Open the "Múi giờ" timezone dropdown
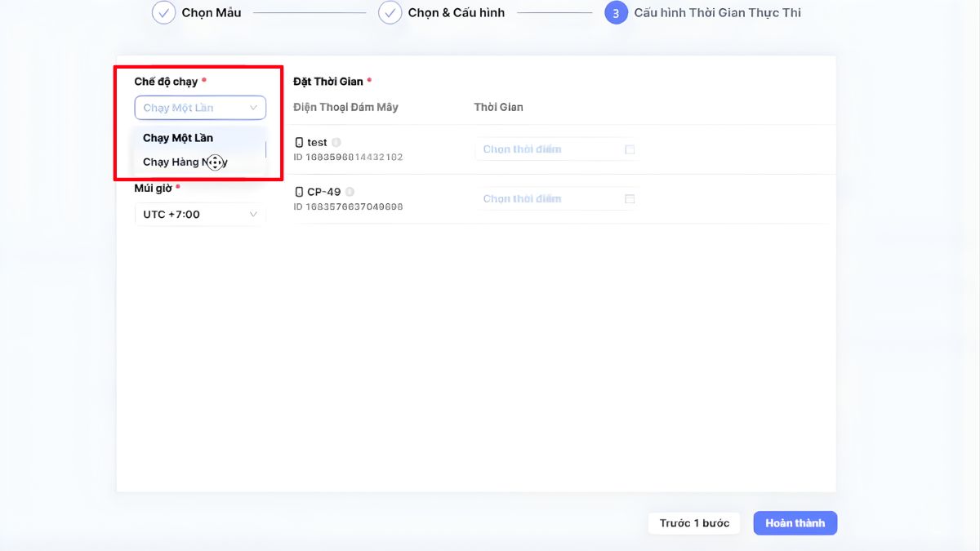Screen dimensions: 980x551 200,214
